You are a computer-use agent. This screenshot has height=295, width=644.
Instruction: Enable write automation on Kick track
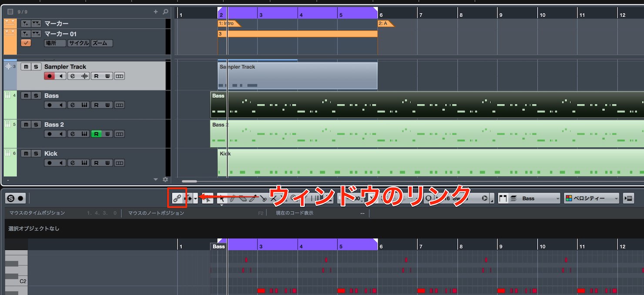(107, 163)
